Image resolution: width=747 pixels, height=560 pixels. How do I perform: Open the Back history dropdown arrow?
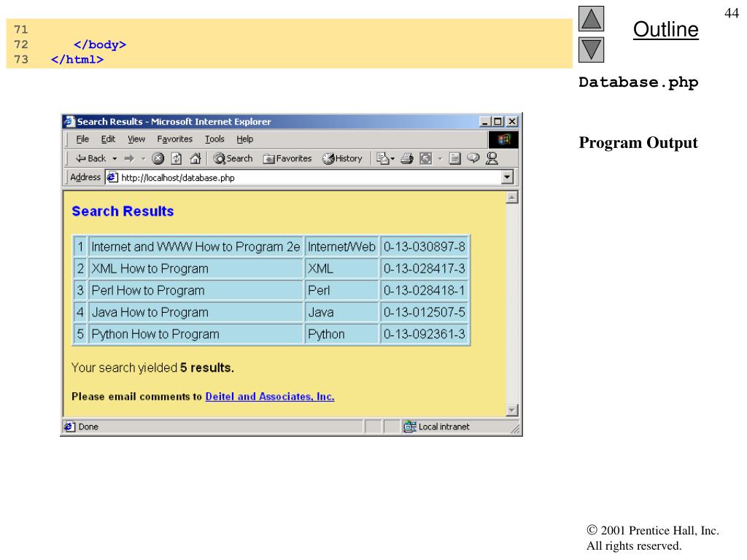(115, 158)
